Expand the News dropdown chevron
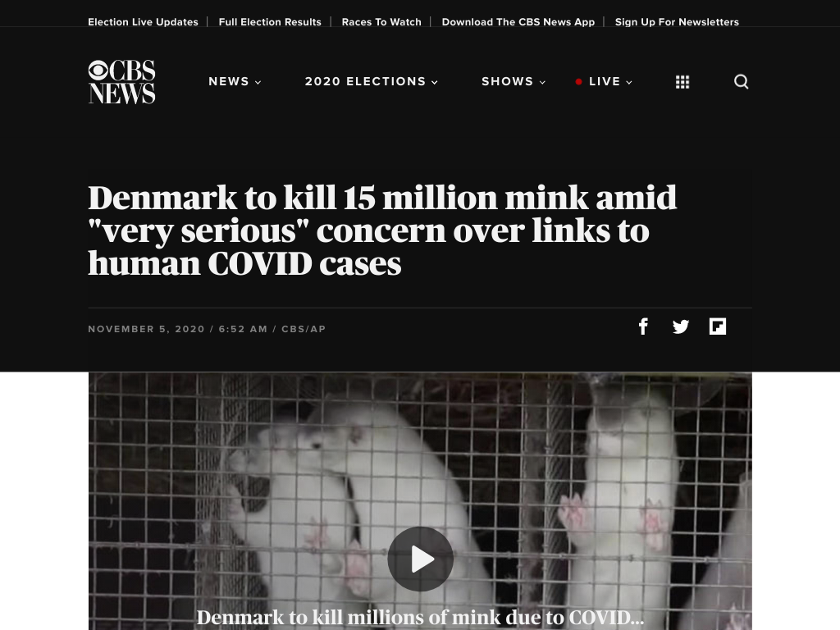 258,83
